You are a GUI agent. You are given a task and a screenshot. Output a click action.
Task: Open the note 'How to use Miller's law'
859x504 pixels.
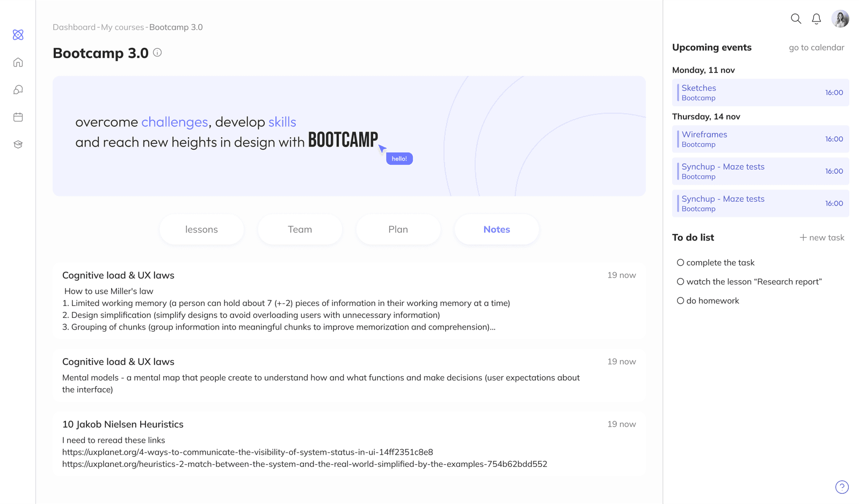click(349, 301)
